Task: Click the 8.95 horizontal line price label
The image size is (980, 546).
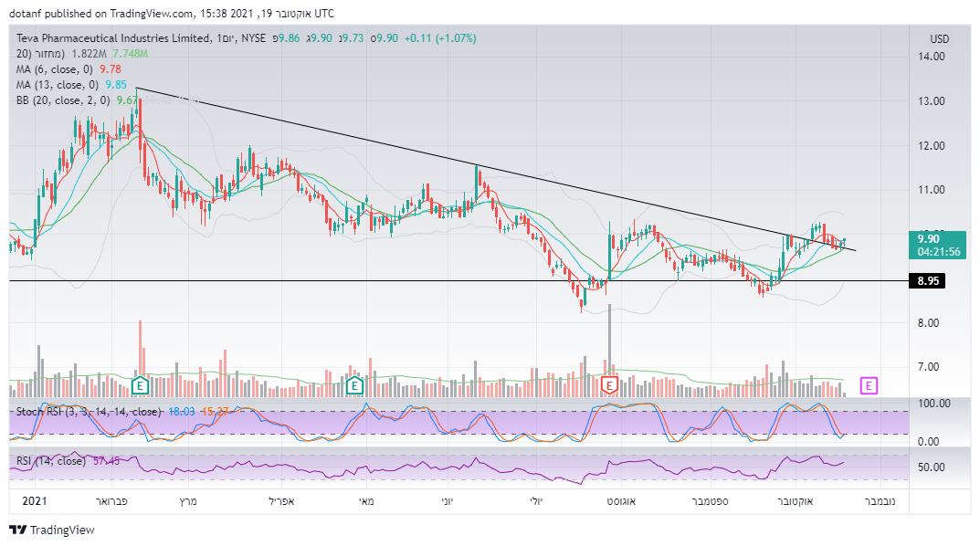Action: 928,281
